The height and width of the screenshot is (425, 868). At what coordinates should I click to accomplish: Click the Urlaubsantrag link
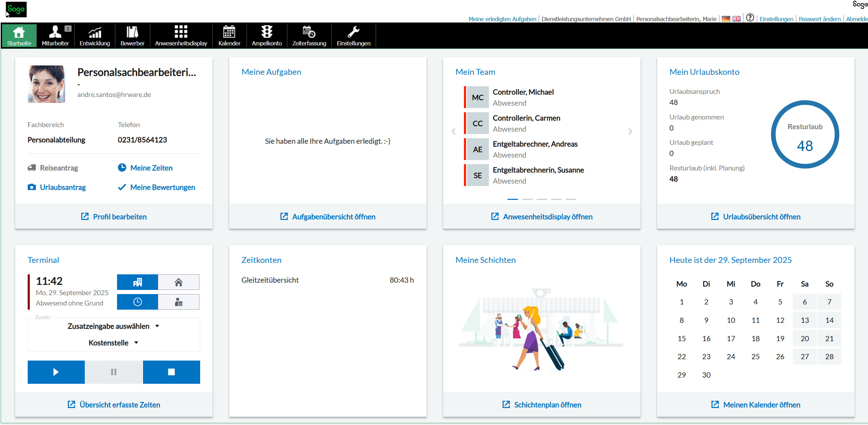tap(63, 187)
